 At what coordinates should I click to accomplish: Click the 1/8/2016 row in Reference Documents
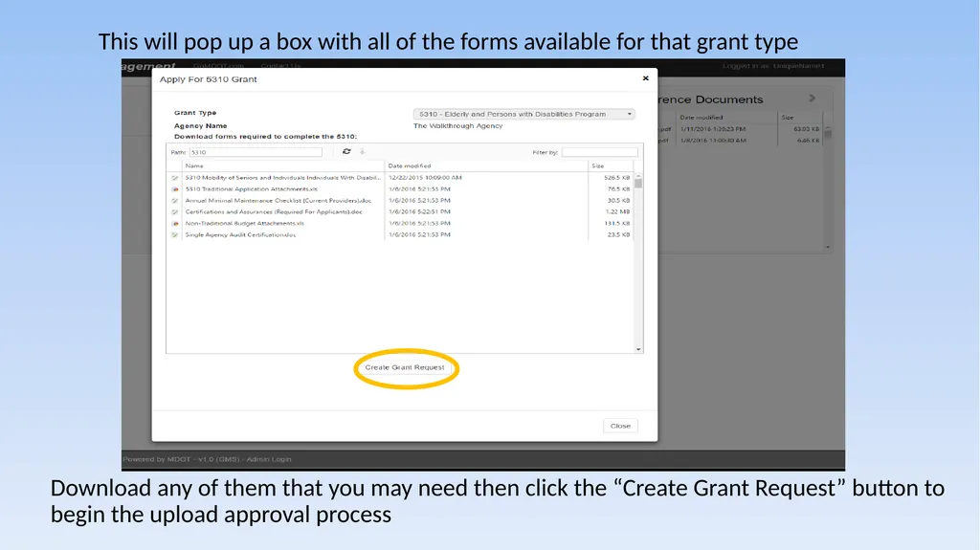[740, 140]
